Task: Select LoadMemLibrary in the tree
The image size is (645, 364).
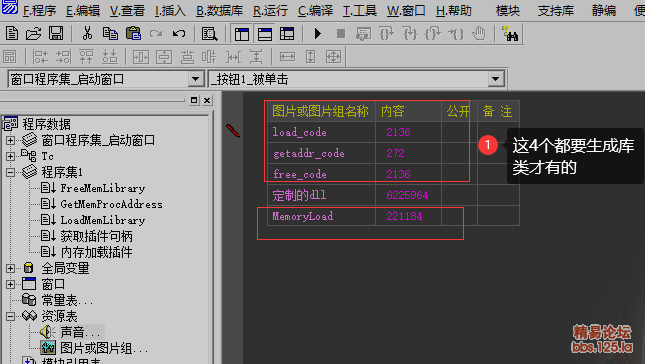Action: (103, 220)
